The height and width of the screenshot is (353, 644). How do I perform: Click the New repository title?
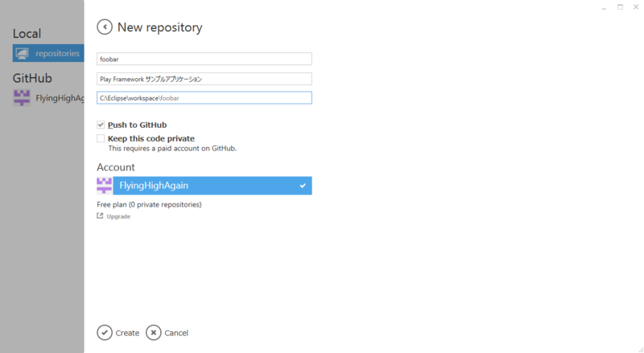coord(159,27)
